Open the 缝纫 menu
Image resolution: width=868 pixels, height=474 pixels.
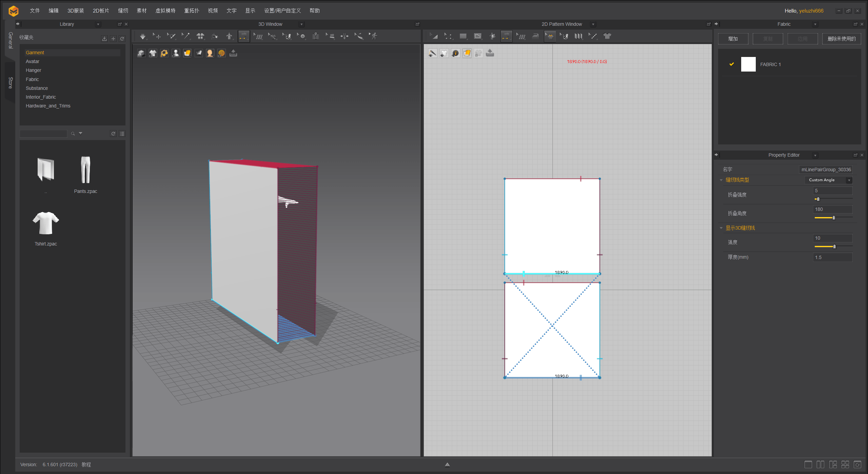(123, 11)
